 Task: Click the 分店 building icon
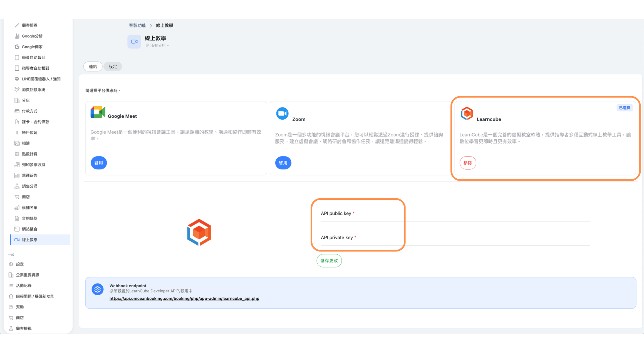tap(17, 101)
